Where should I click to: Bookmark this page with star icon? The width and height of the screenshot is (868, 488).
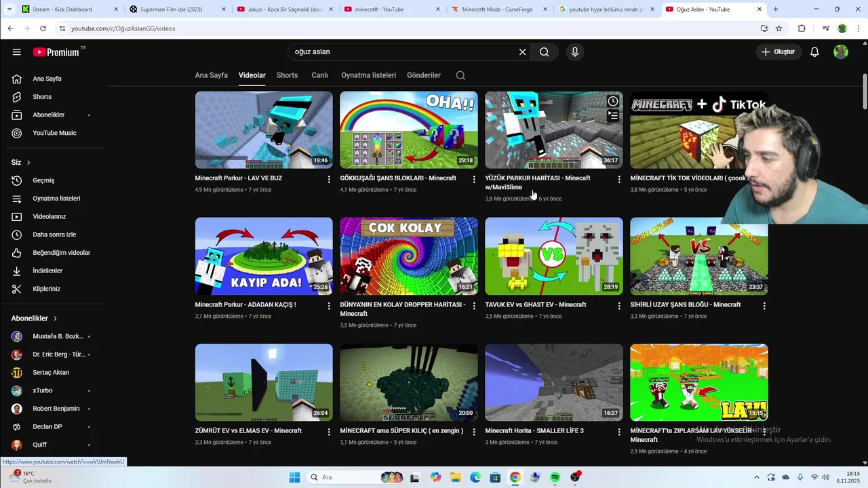pyautogui.click(x=779, y=28)
